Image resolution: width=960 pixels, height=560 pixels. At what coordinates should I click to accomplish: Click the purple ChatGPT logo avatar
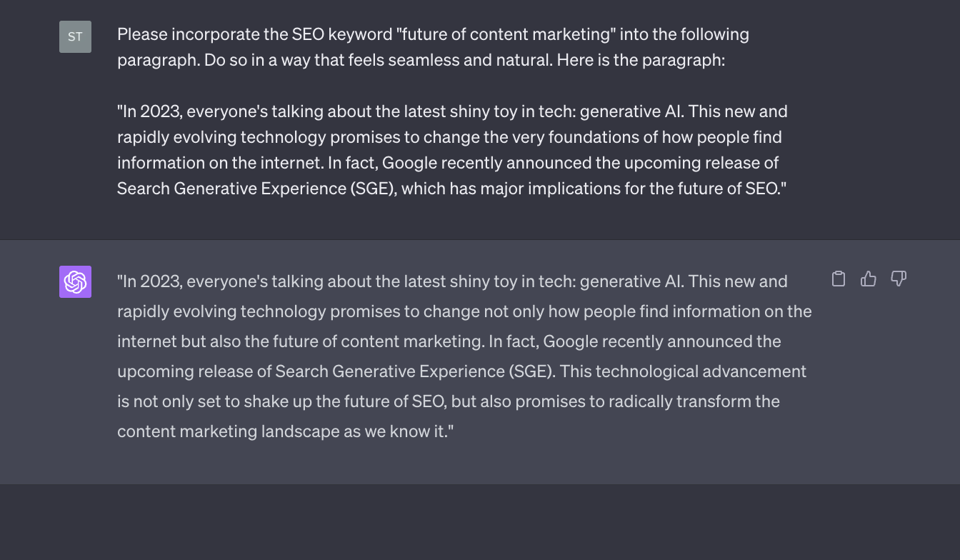click(75, 281)
